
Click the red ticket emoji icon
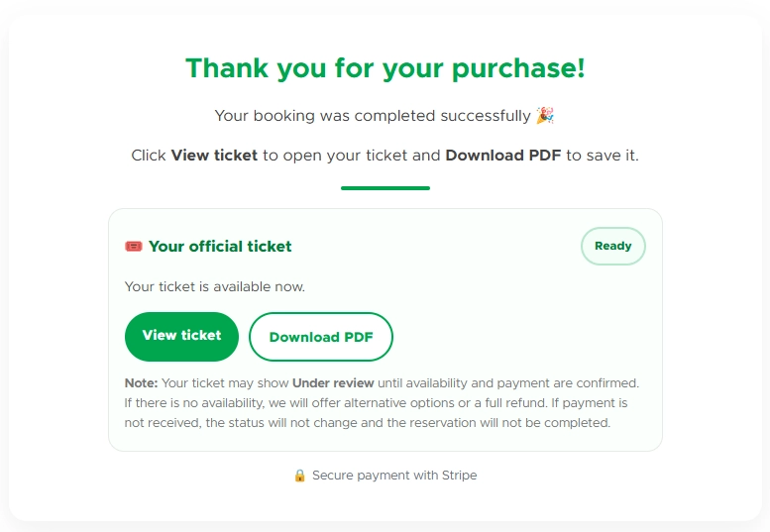coord(134,247)
